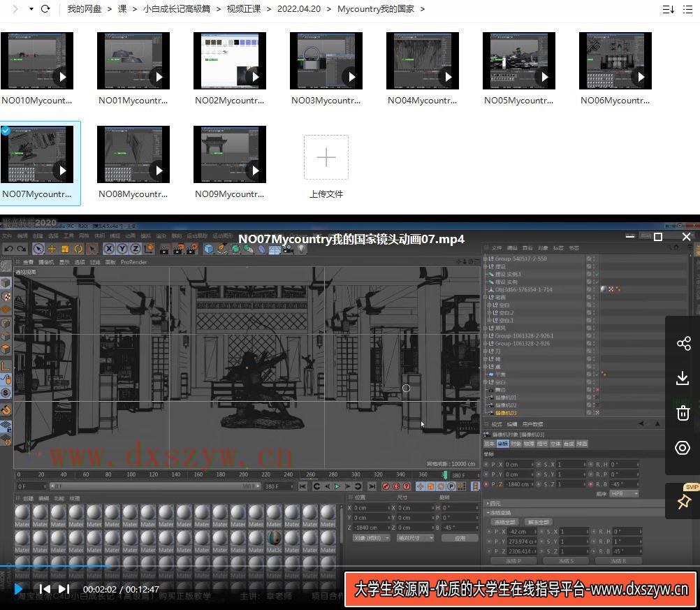
Task: Seek on the blue video progress bar
Action: pos(55,566)
